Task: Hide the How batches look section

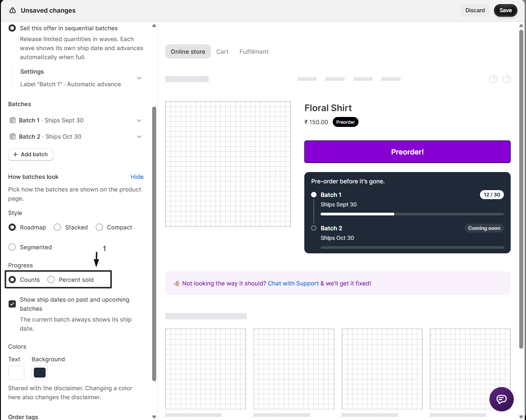Action: pos(137,177)
